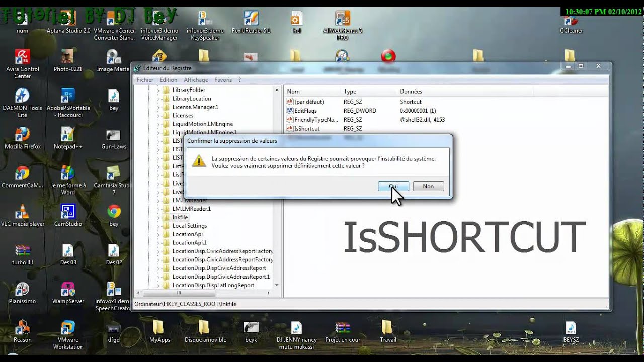Open the Affichage menu
This screenshot has height=362, width=644.
coord(196,80)
